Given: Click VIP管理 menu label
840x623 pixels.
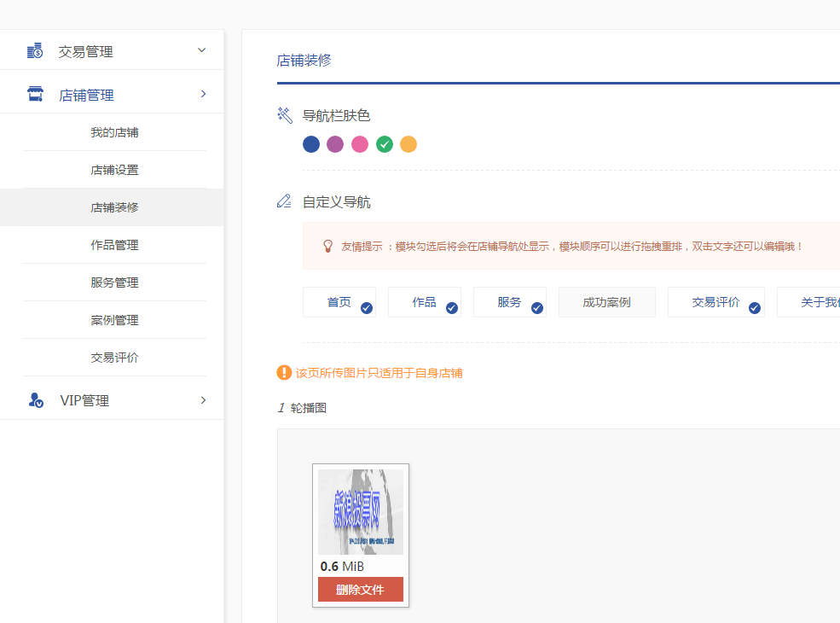Looking at the screenshot, I should [84, 400].
